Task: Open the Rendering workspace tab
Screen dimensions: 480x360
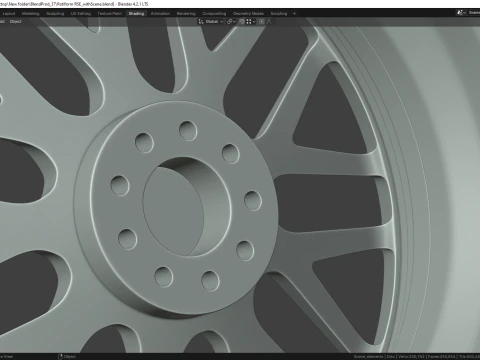Action: (186, 14)
